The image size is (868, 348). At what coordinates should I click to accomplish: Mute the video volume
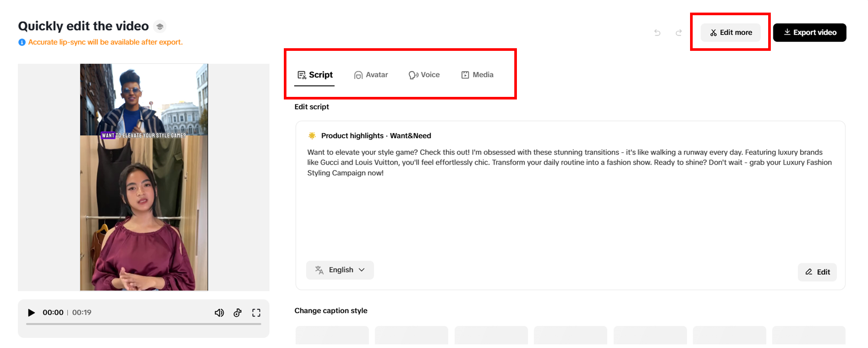point(219,313)
